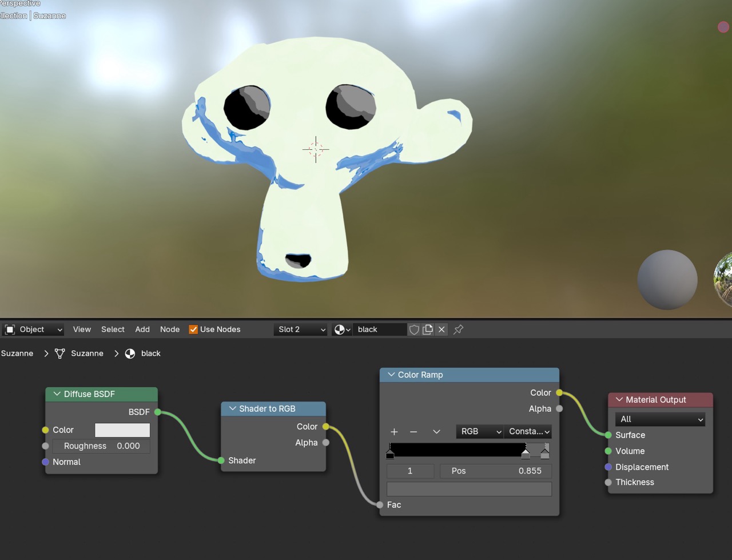Click the fake user shield icon
This screenshot has width=732, height=560.
click(414, 329)
